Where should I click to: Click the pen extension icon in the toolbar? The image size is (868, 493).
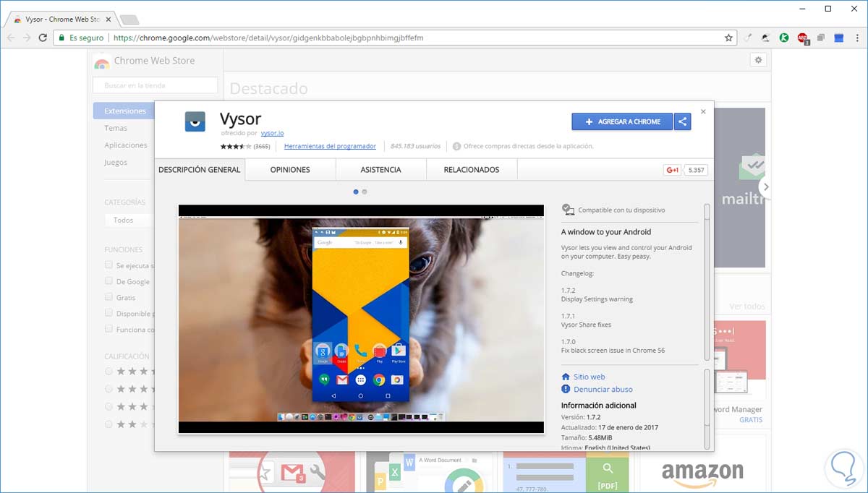(x=749, y=38)
